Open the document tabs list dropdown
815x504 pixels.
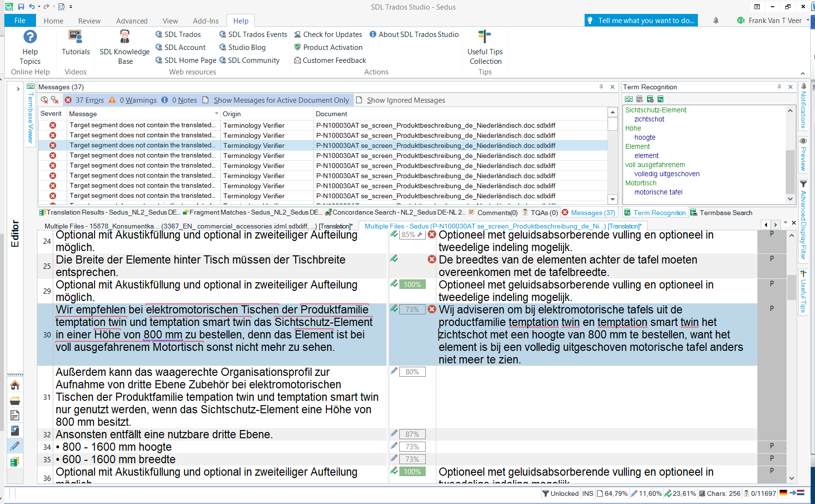[x=785, y=223]
